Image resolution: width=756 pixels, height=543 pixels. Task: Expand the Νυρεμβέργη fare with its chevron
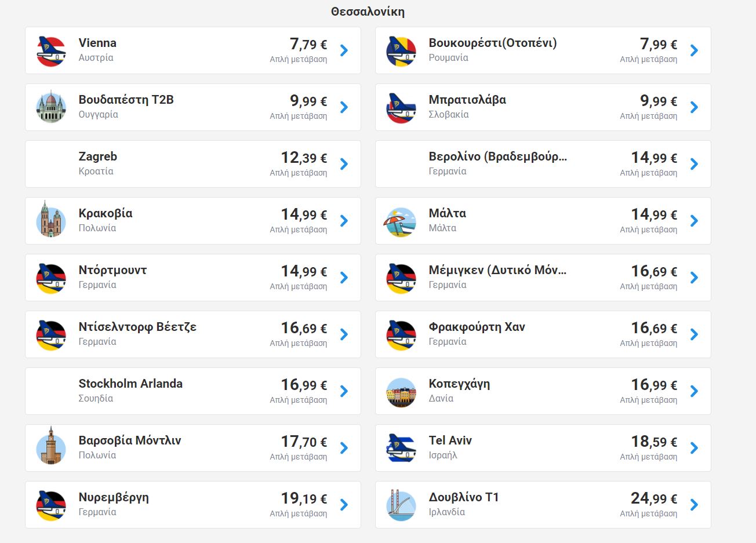click(x=344, y=505)
